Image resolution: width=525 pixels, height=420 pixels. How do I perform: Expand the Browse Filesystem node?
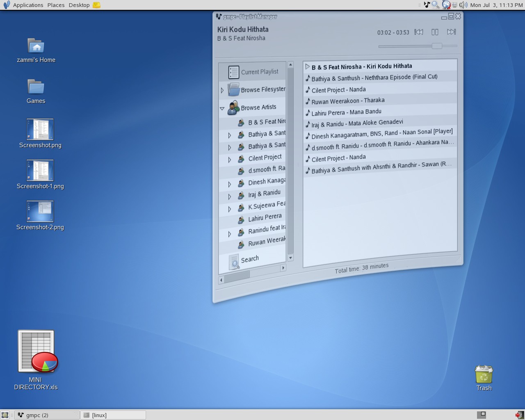(x=222, y=90)
